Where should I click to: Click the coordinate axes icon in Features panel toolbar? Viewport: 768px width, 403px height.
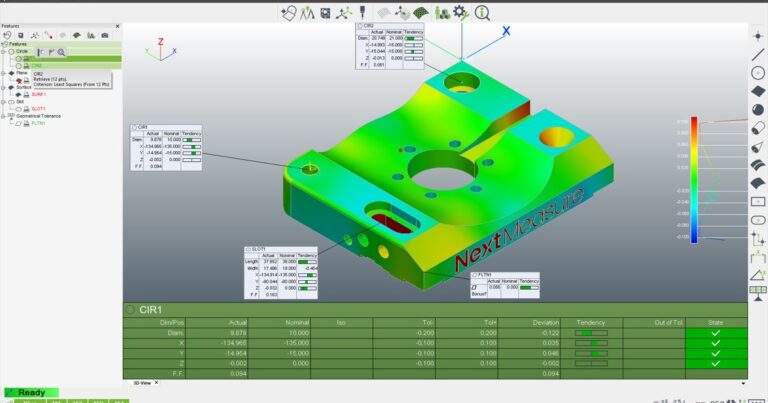[35, 35]
